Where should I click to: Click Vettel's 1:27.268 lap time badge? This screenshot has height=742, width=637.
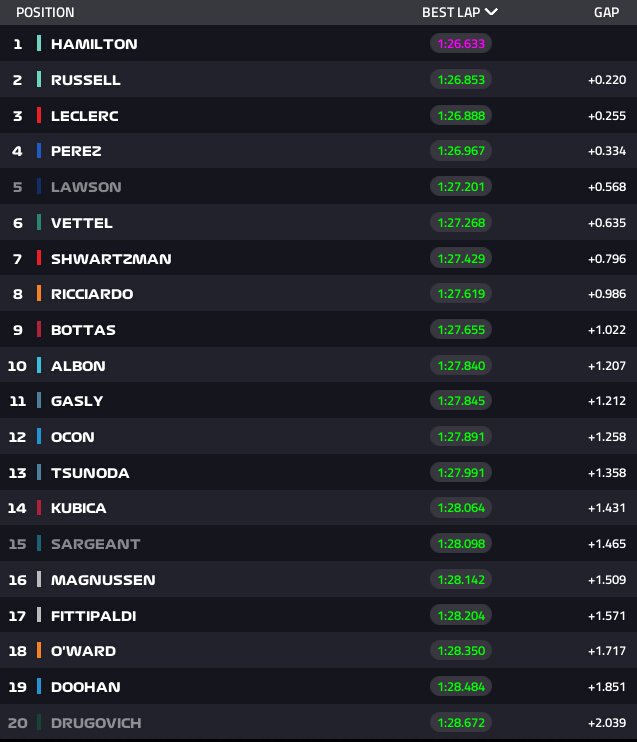461,223
